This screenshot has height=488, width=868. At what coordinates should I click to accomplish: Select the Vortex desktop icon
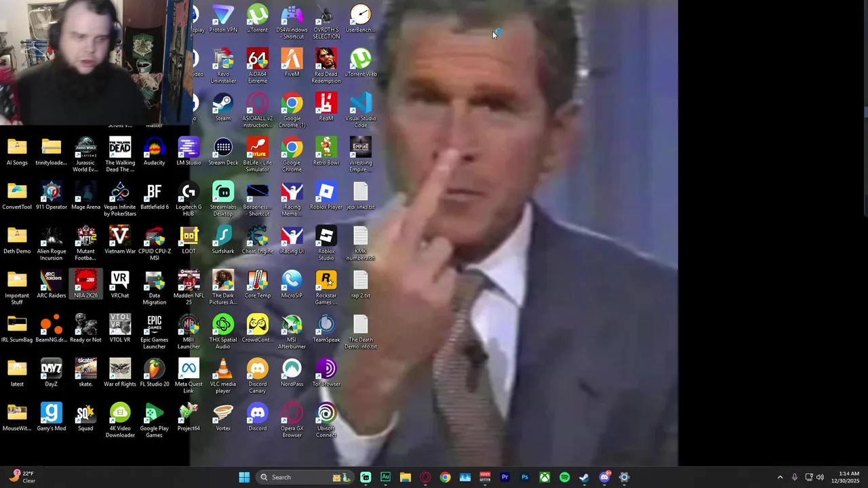(x=223, y=417)
